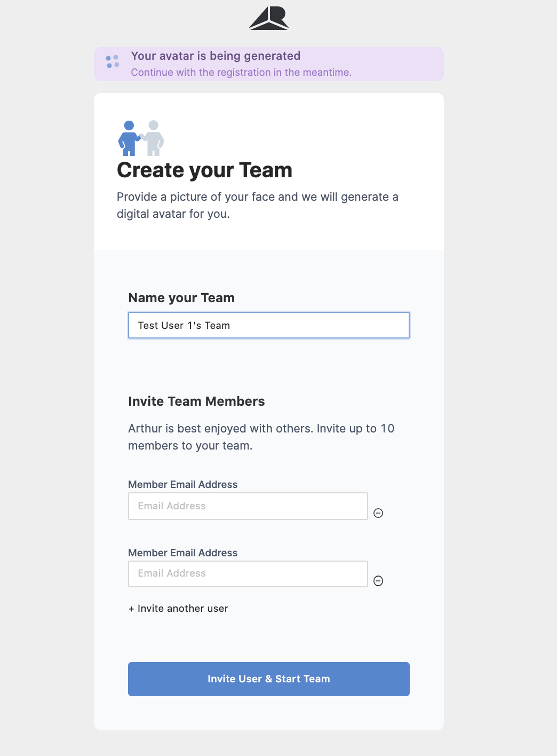Click the first "Member Email Address" label
The width and height of the screenshot is (557, 756).
pos(182,484)
